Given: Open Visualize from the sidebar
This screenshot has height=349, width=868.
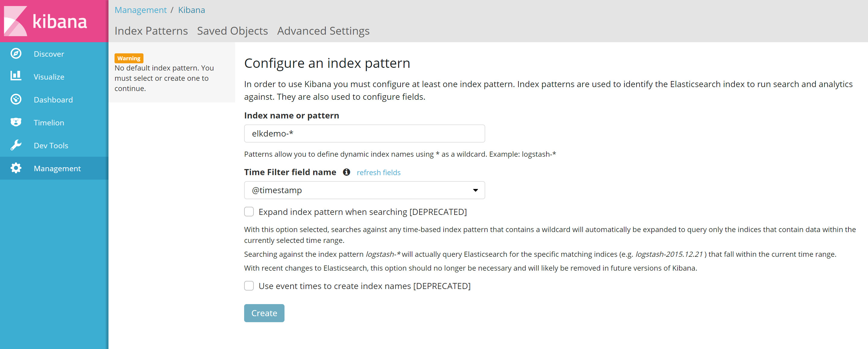Looking at the screenshot, I should pyautogui.click(x=49, y=77).
